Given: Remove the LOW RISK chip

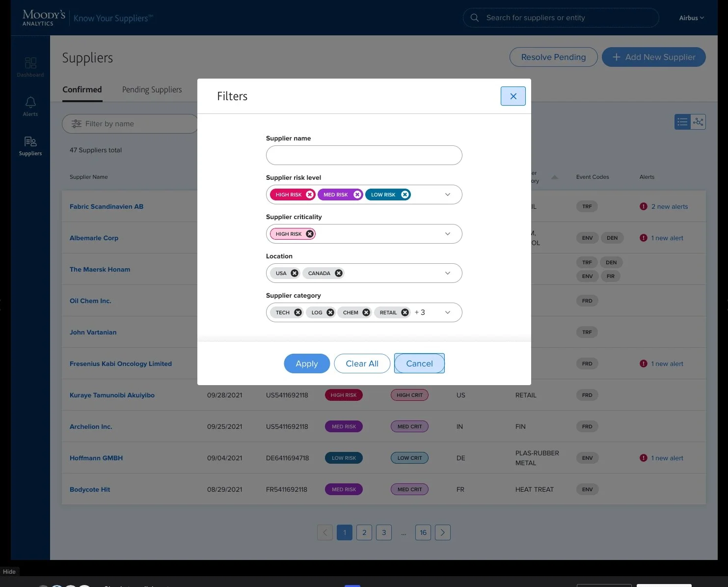Looking at the screenshot, I should pyautogui.click(x=405, y=195).
